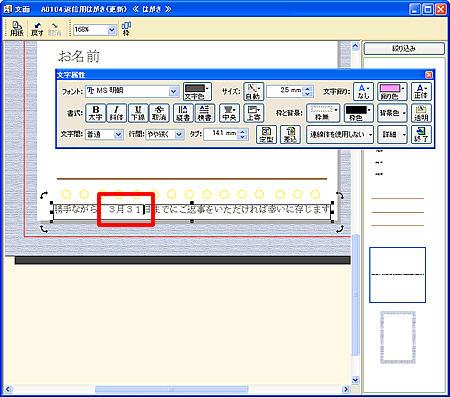The height and width of the screenshot is (398, 450).
Task: Increase the タブ 141 mm value with the up arrow
Action: point(243,132)
